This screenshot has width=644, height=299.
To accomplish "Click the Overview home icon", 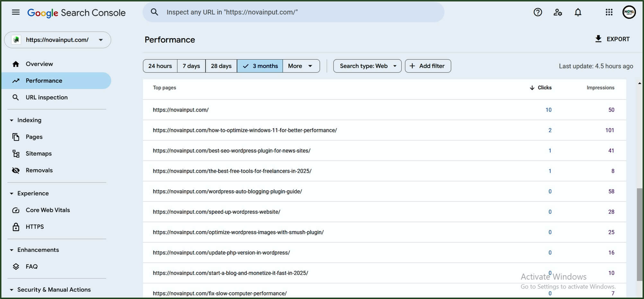I will (x=16, y=64).
